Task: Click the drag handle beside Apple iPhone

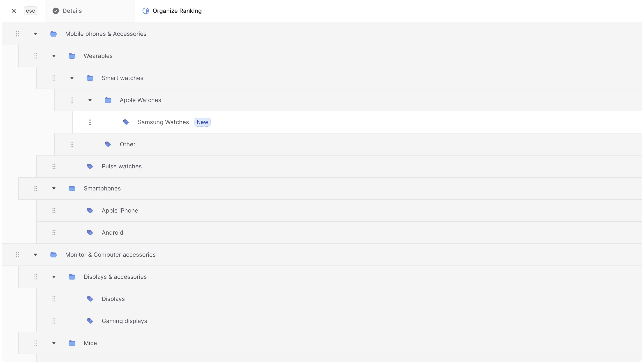Action: [54, 211]
